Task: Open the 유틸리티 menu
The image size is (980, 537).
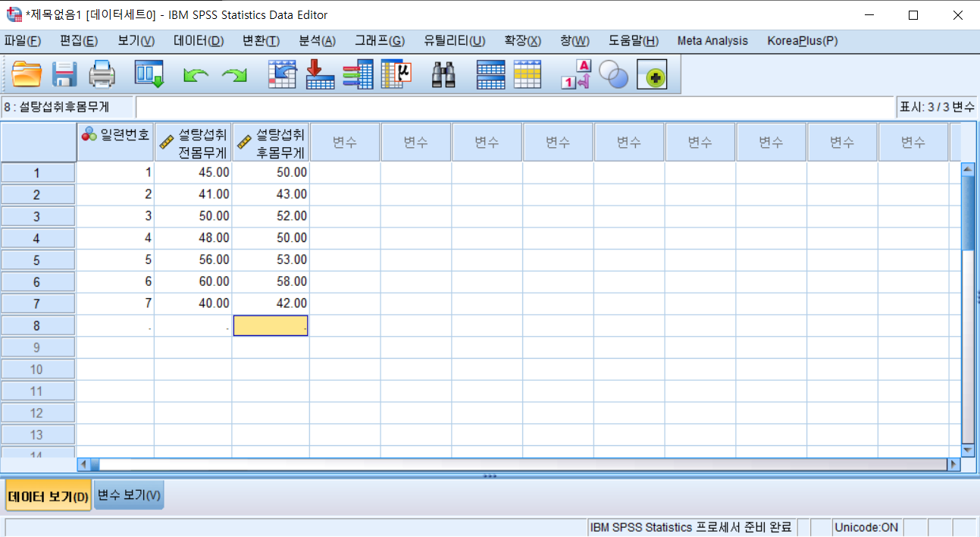Action: tap(455, 41)
